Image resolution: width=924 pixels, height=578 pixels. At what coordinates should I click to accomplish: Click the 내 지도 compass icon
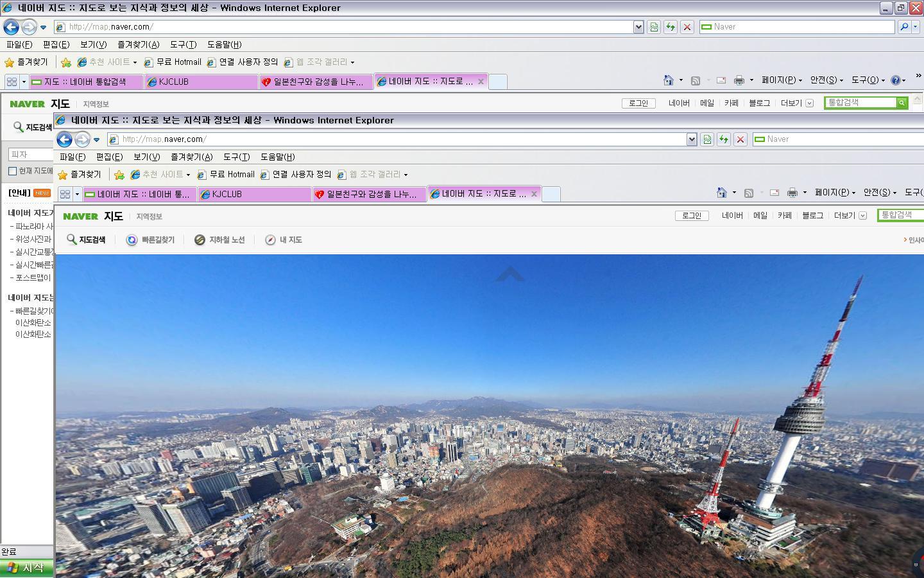[270, 240]
